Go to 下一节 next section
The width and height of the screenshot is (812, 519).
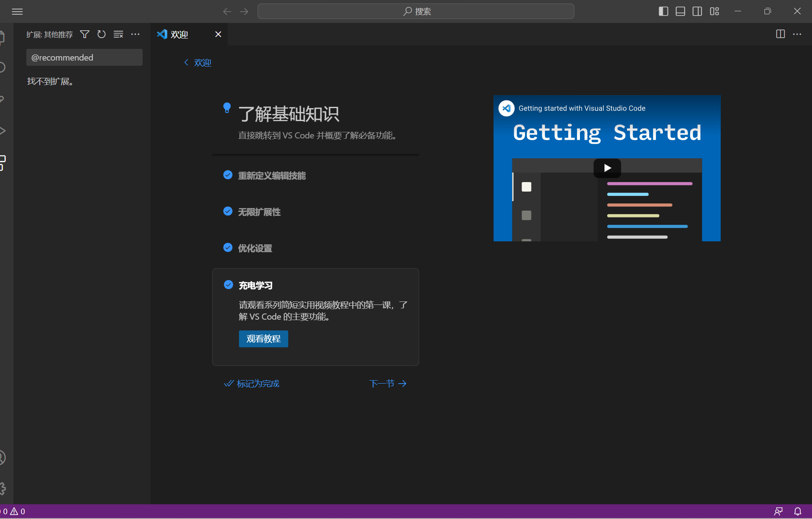(x=388, y=384)
